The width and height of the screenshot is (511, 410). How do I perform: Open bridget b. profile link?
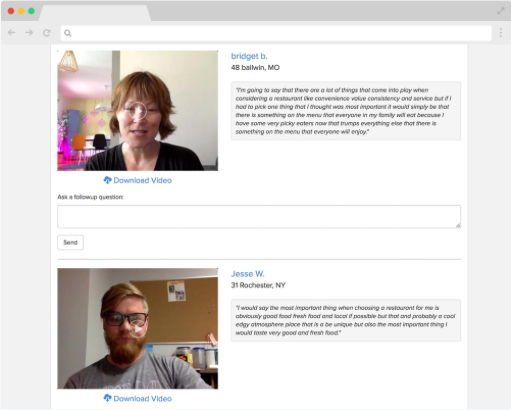[x=249, y=56]
